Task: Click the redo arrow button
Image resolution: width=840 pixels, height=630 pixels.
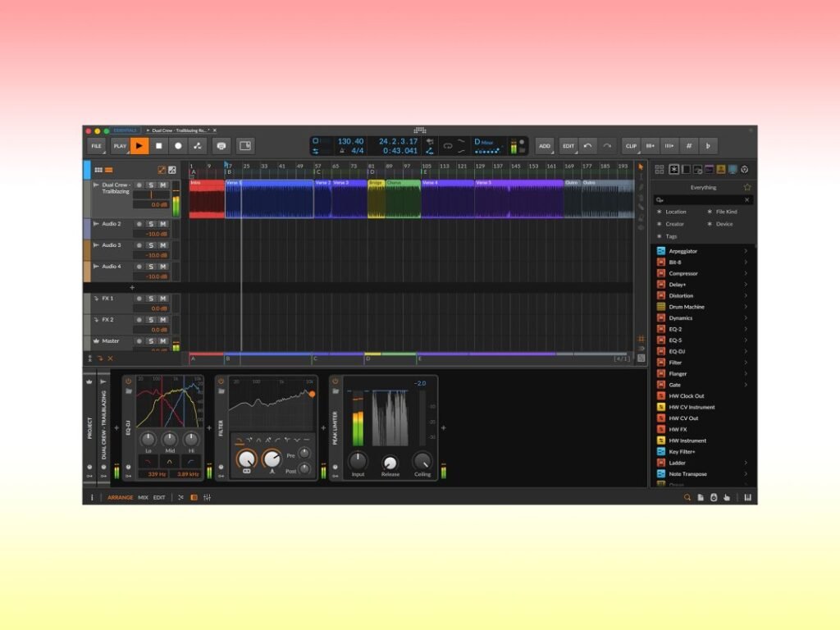Action: [607, 146]
